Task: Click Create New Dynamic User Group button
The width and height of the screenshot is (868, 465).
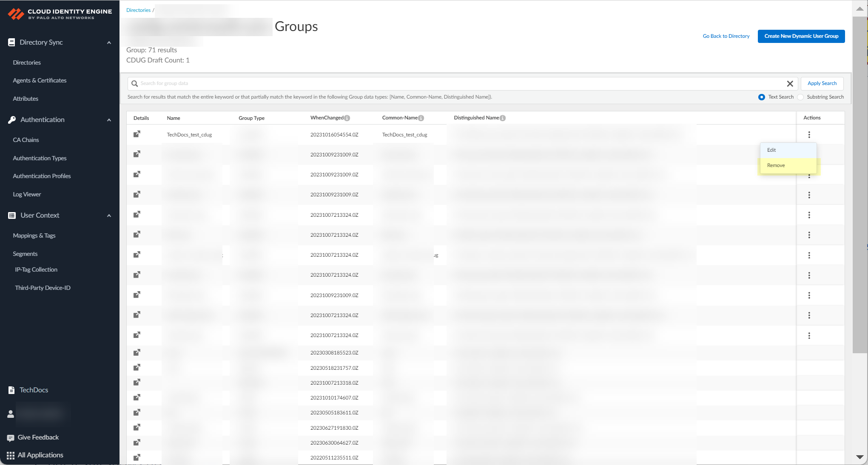Action: pyautogui.click(x=801, y=36)
